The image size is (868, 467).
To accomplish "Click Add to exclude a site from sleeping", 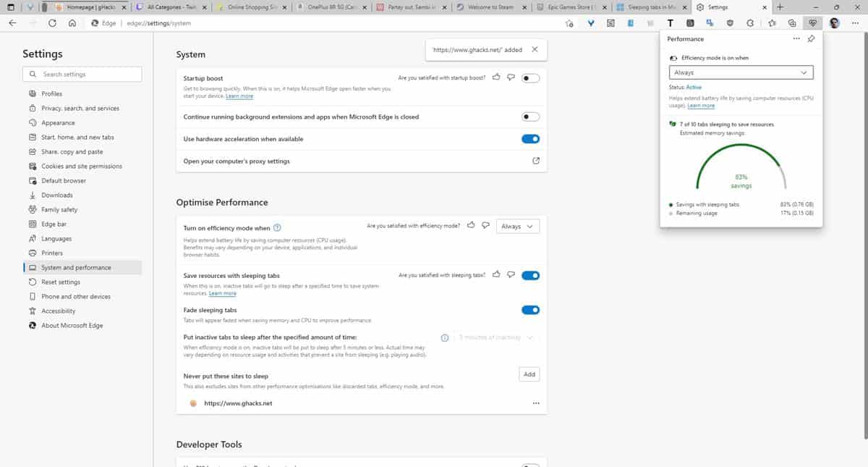I will 529,374.
